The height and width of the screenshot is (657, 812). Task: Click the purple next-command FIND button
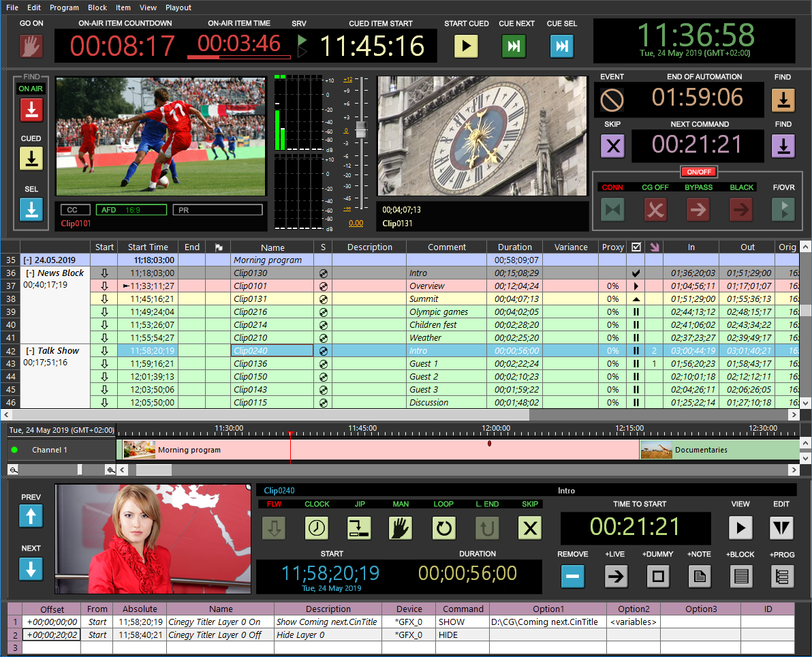pos(783,146)
